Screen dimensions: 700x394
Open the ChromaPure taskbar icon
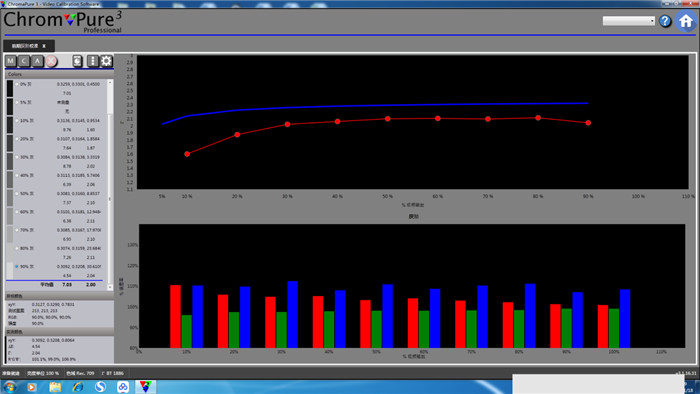tap(145, 386)
